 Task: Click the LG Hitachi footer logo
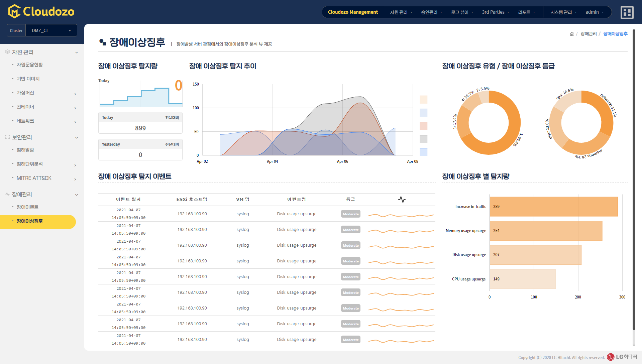pyautogui.click(x=622, y=357)
